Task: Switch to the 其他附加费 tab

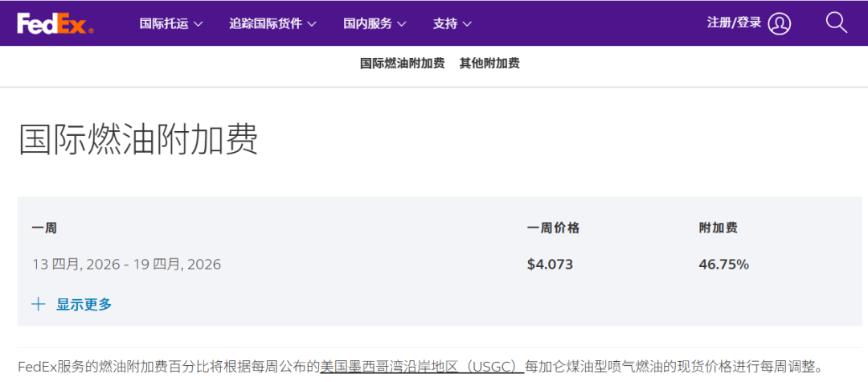Action: [x=489, y=63]
